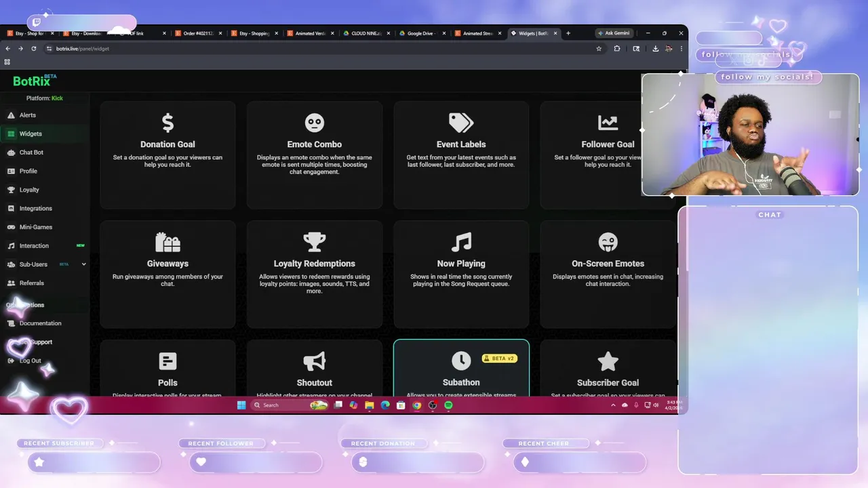868x488 pixels.
Task: Click the Now Playing music icon
Action: pyautogui.click(x=461, y=242)
